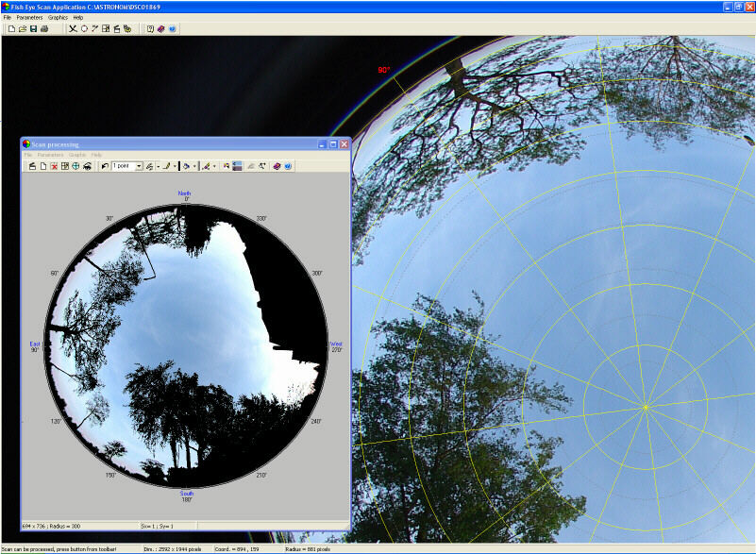Click the black dome icon in Scan processing toolbar
This screenshot has width=756, height=554.
(87, 166)
